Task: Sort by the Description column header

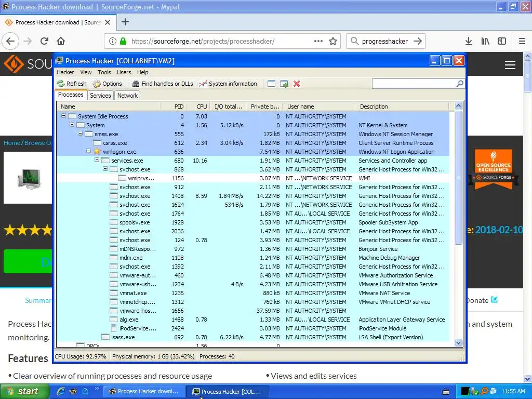Action: (402, 107)
